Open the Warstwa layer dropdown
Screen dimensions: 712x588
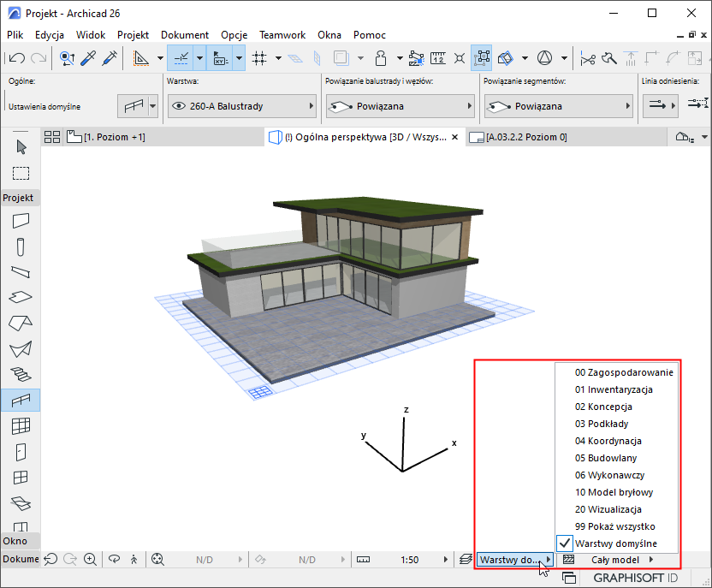242,107
